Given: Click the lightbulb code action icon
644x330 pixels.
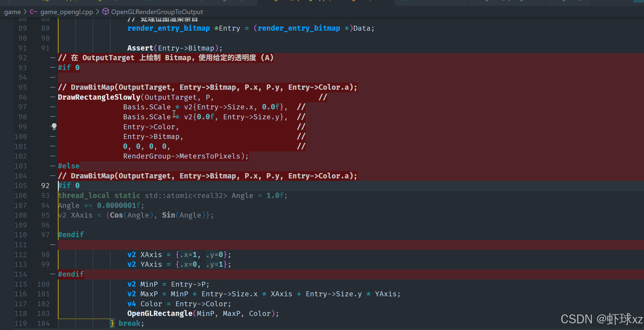Looking at the screenshot, I should (x=54, y=126).
